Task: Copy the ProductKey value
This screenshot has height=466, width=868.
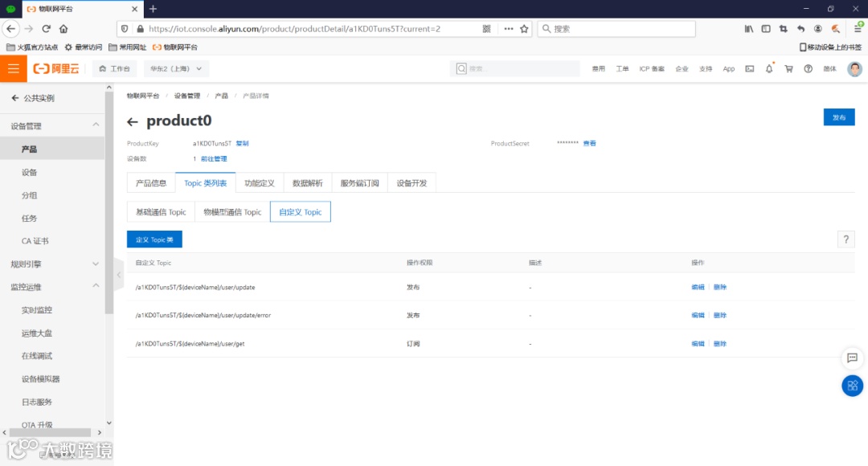Action: click(x=243, y=143)
